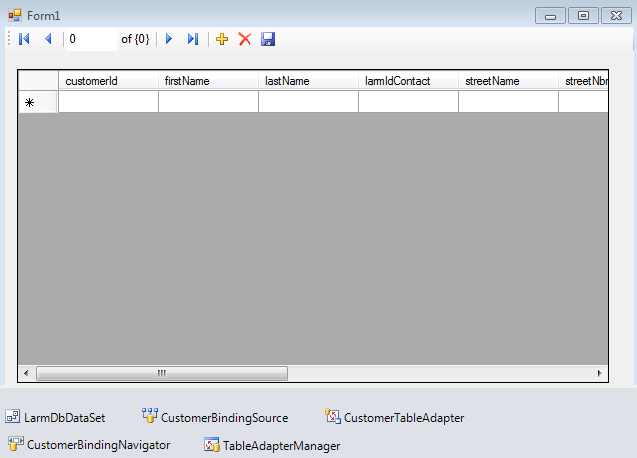Select the CustomerTableAdapter component icon
Viewport: 637px width, 458px height.
click(x=332, y=416)
